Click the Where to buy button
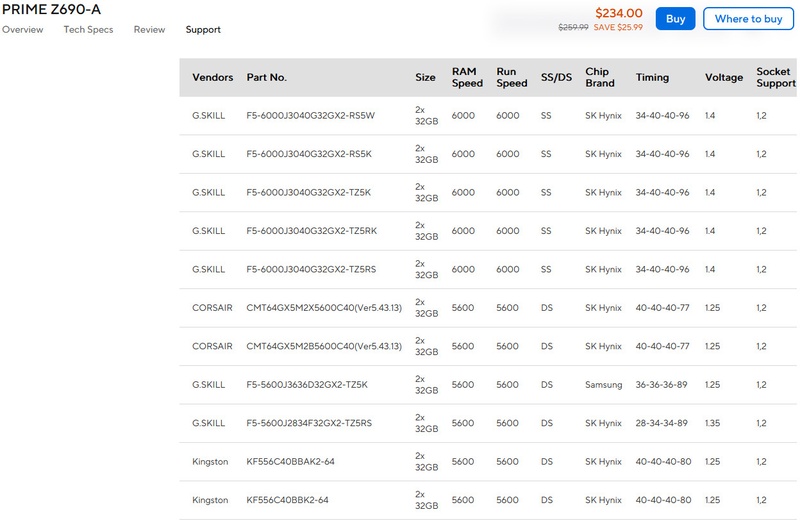The image size is (800, 521). (x=748, y=19)
